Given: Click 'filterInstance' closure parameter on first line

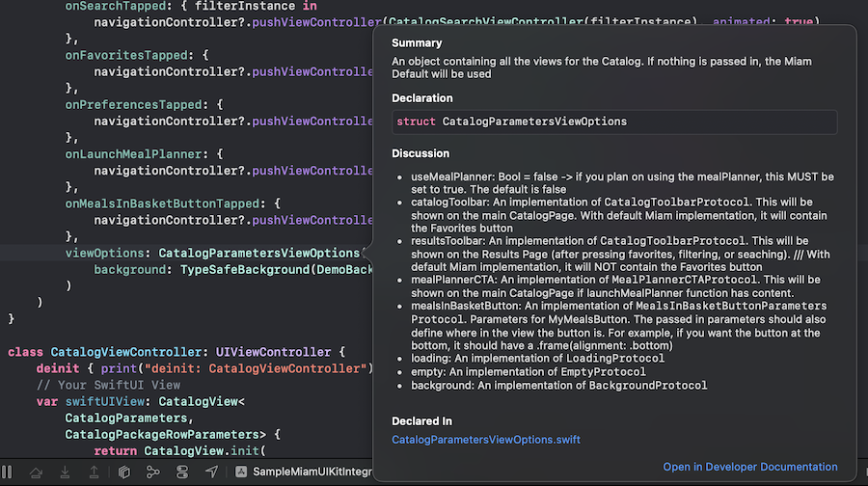Looking at the screenshot, I should point(245,6).
